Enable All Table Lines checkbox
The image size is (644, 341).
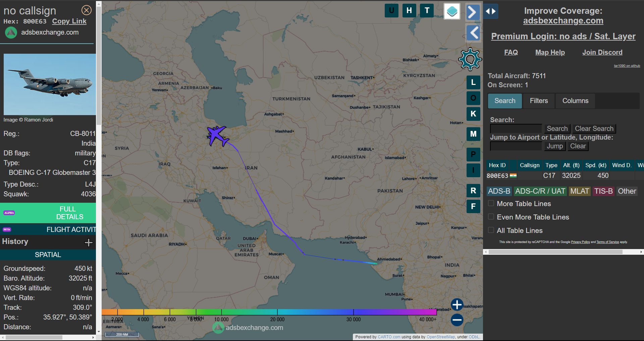tap(491, 230)
